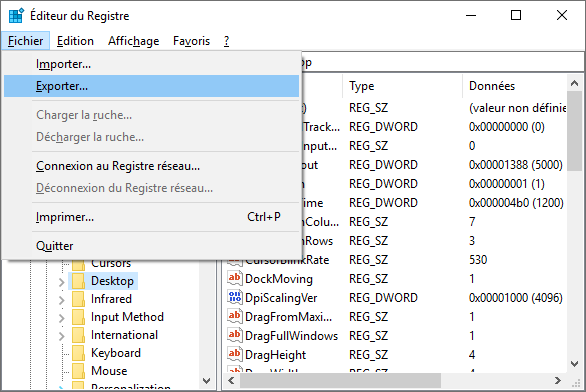This screenshot has height=392, width=586.
Task: Select Connexion au Registre réseau...
Action: [151, 166]
